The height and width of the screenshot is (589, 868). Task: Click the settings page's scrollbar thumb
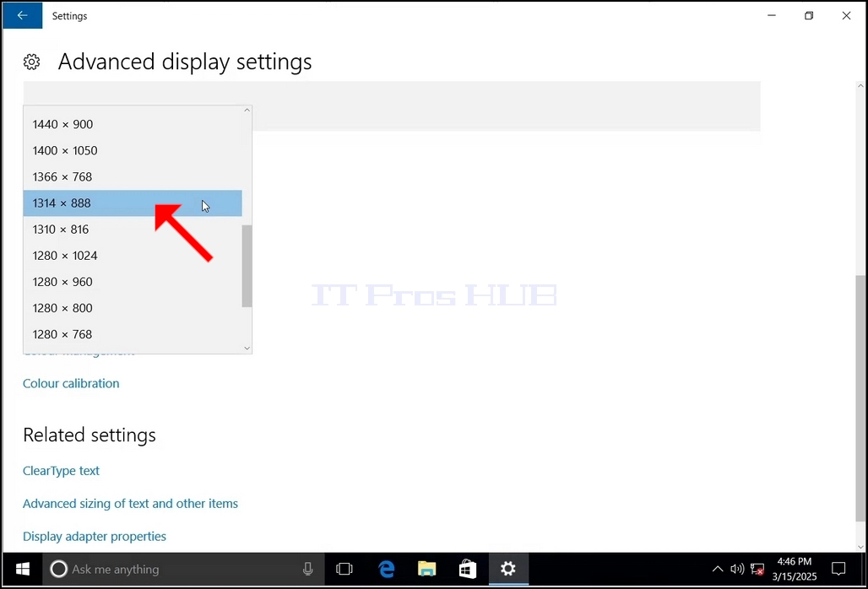coord(860,397)
